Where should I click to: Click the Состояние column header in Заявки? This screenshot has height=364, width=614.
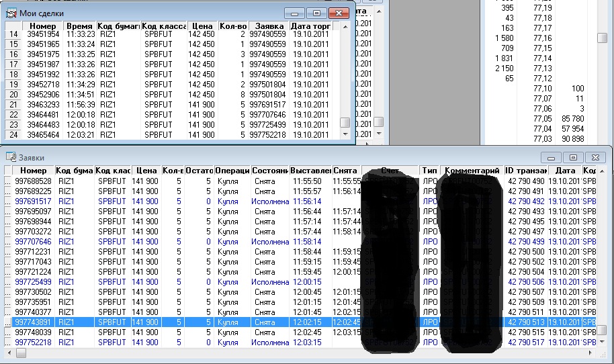tap(270, 171)
